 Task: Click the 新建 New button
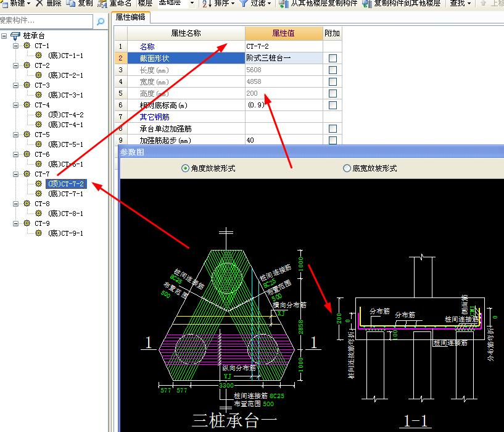coord(15,4)
